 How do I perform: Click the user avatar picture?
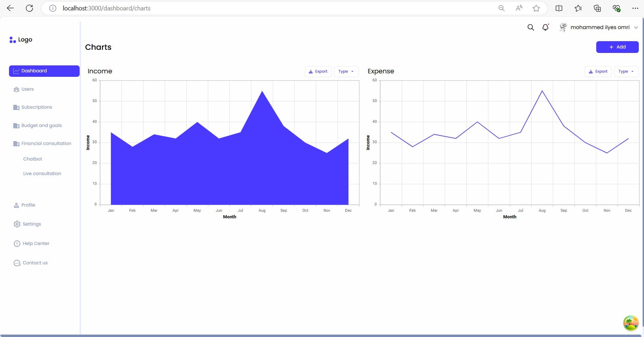(563, 27)
